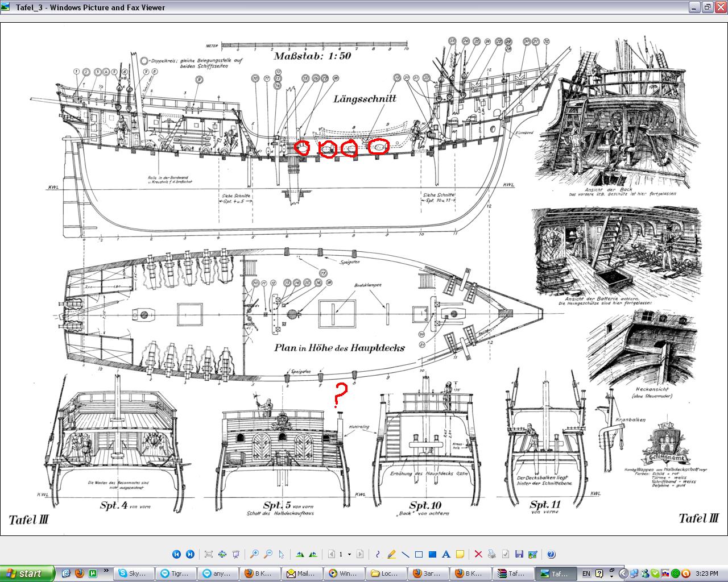The width and height of the screenshot is (728, 582).
Task: Pick the straight line annotation tool
Action: point(405,554)
